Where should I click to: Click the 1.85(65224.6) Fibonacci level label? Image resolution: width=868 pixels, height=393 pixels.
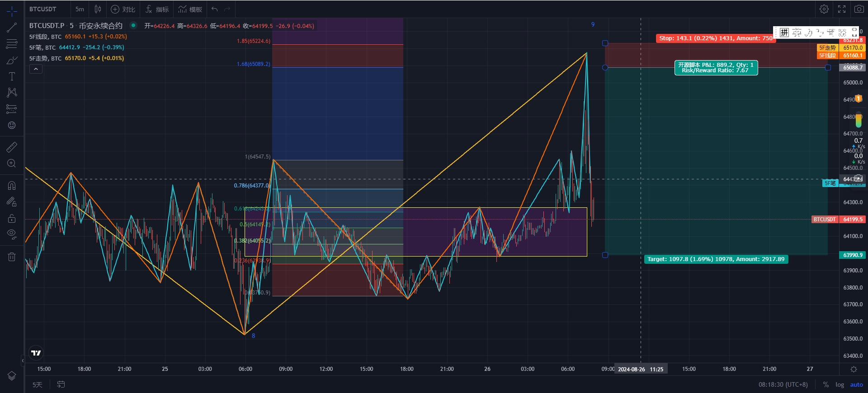[x=254, y=41]
